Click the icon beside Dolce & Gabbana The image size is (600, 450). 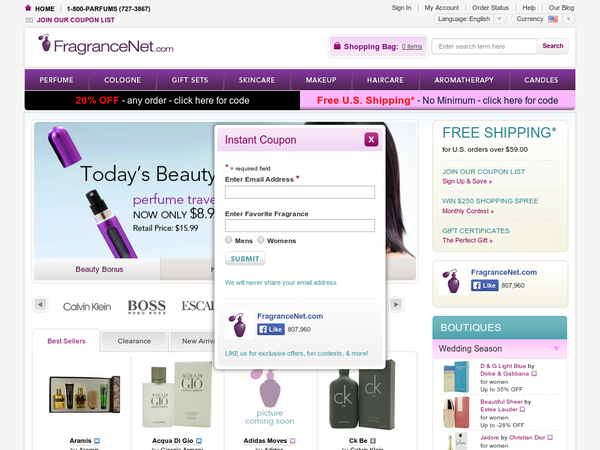(534, 373)
